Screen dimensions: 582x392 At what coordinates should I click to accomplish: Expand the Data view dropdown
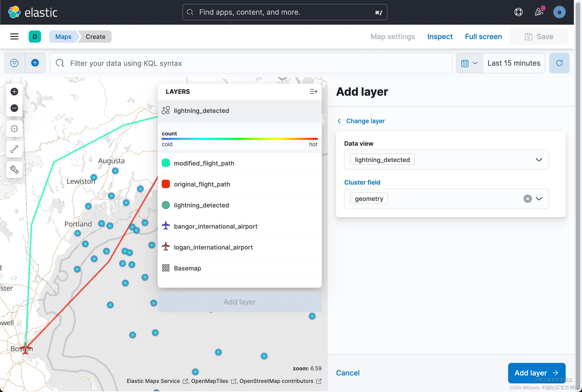click(x=539, y=160)
